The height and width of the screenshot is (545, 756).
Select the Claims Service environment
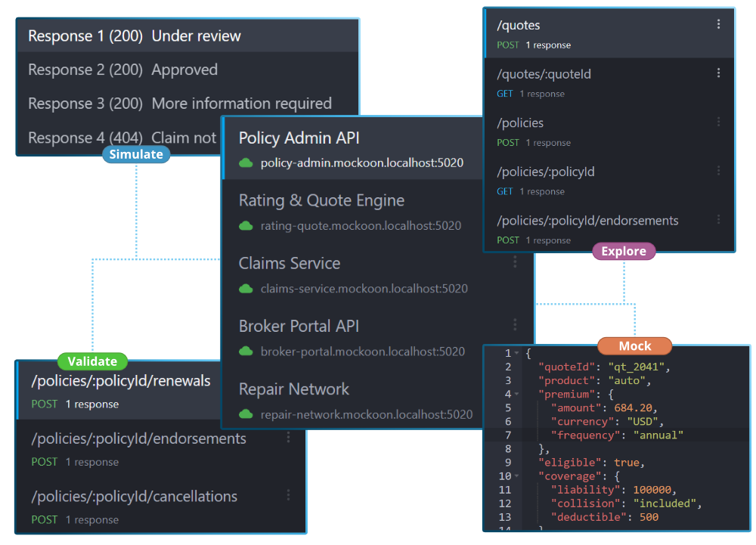tap(377, 274)
